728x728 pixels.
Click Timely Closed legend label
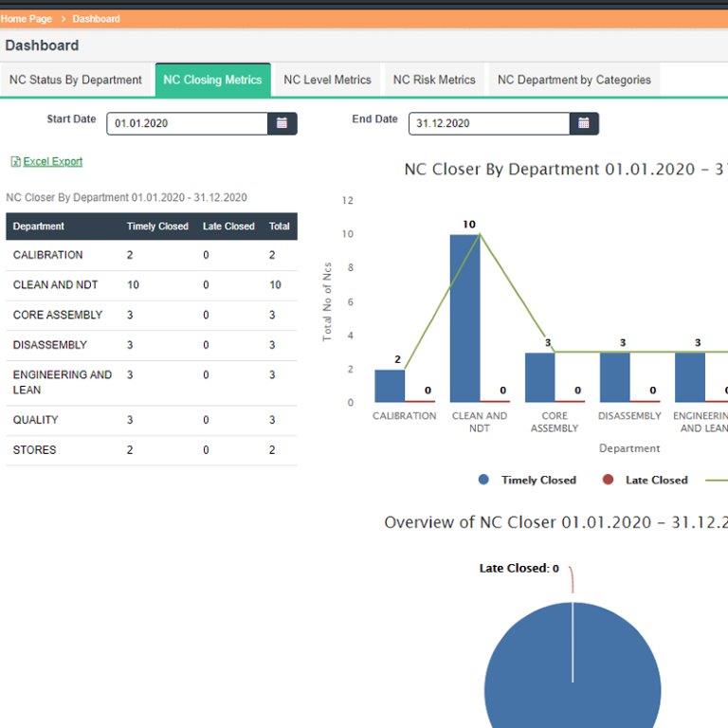[538, 480]
